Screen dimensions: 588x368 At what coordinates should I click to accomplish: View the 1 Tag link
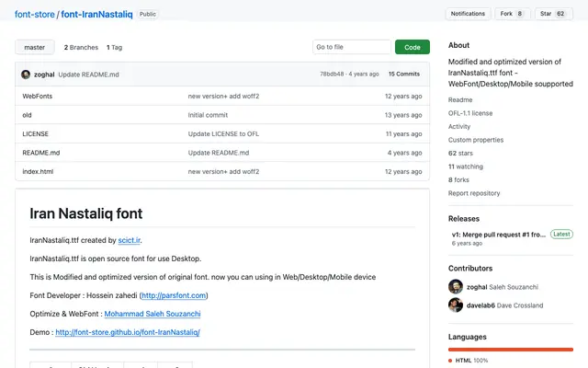114,47
